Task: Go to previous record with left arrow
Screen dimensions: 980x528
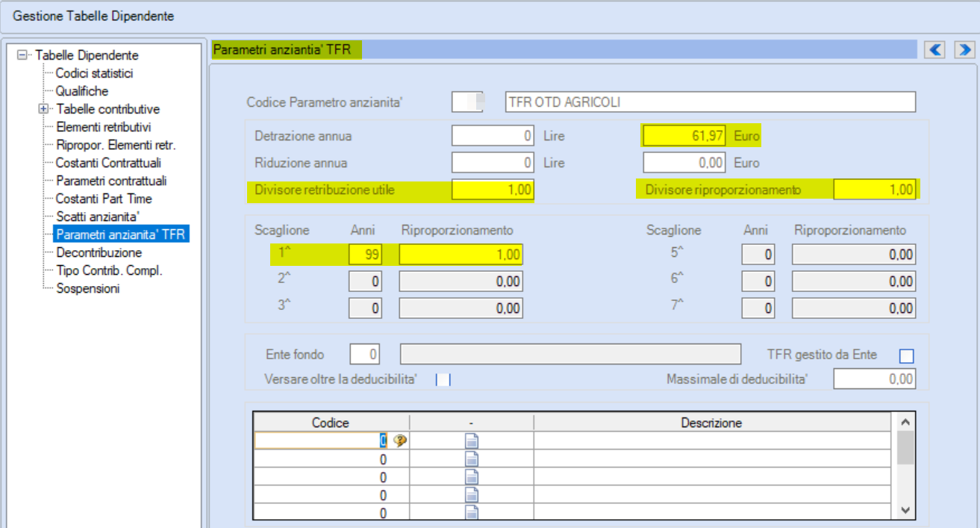Action: [934, 49]
